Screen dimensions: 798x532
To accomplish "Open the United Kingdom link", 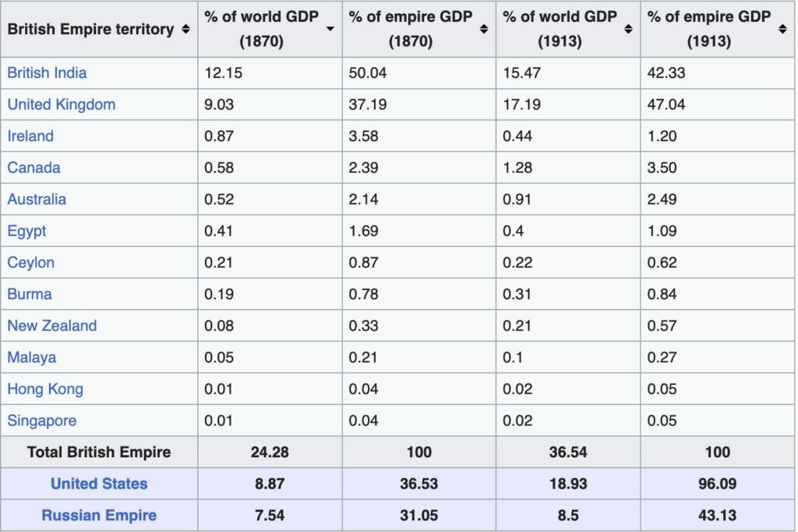I will pos(61,104).
